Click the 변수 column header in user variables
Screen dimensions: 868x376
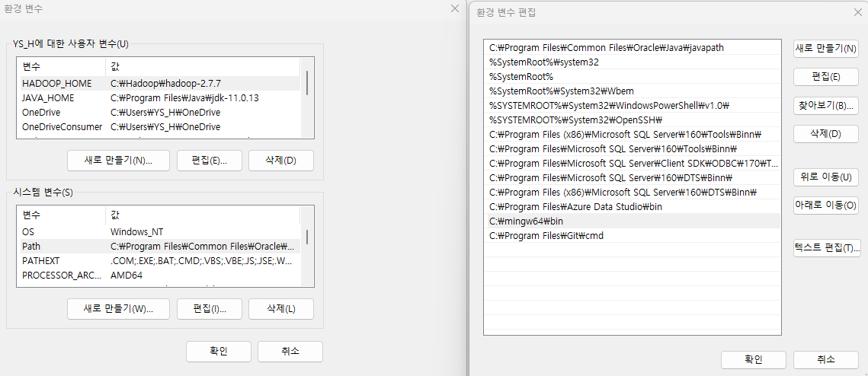point(61,66)
